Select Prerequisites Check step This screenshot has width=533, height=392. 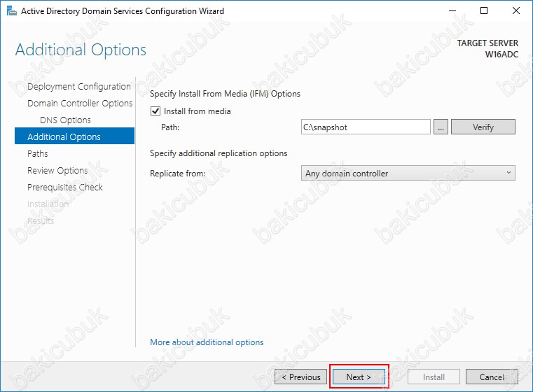coord(65,187)
